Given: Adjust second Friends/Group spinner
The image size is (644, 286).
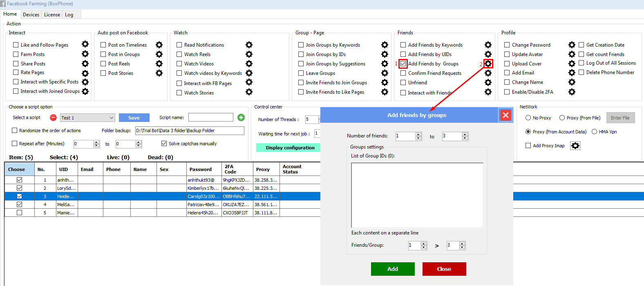Looking at the screenshot, I should (462, 245).
